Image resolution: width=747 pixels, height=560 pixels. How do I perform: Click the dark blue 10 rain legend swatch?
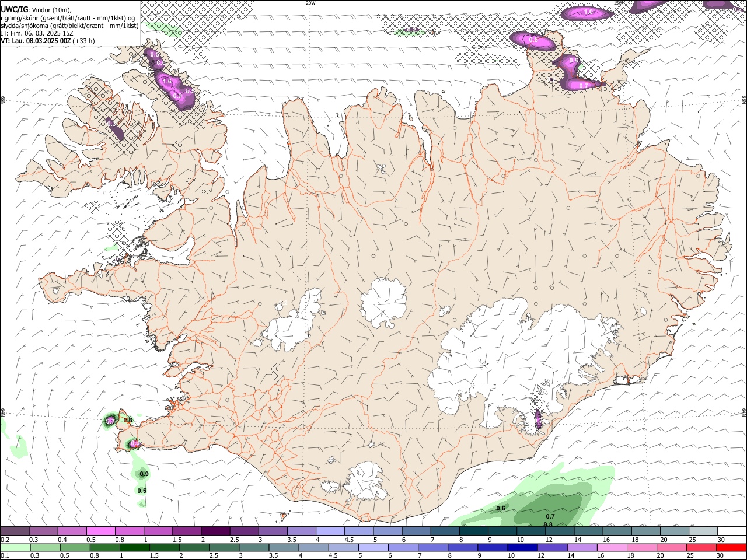522,547
